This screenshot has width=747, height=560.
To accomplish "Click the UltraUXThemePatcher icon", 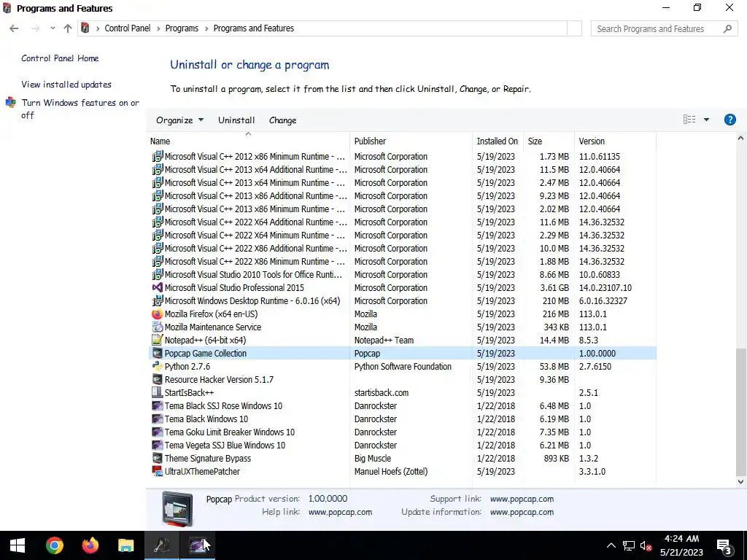I will [x=158, y=472].
